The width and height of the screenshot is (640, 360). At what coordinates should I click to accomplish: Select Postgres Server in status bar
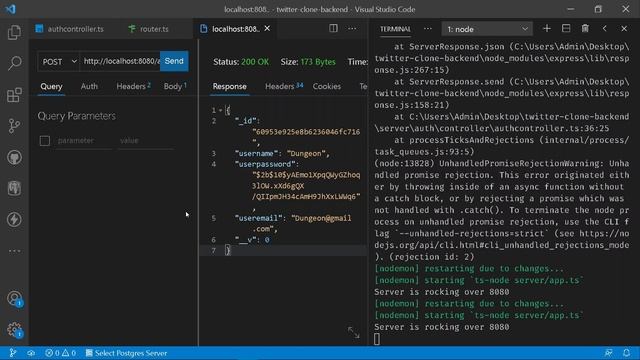point(126,353)
